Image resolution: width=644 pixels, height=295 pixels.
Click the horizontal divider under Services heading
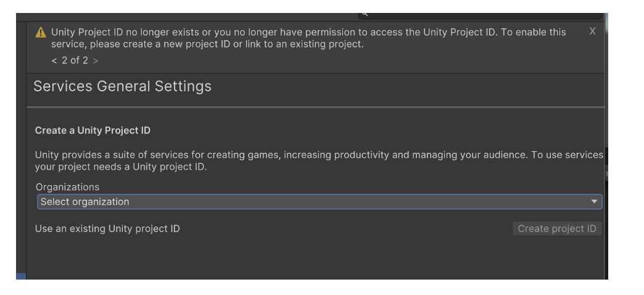pyautogui.click(x=315, y=107)
